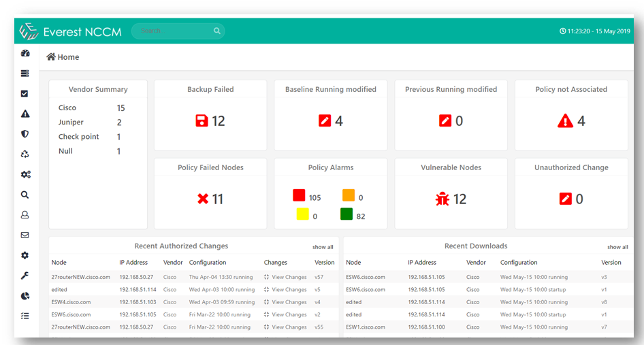The height and width of the screenshot is (345, 644).
Task: Click the red Policy Alarms swatch
Action: [x=299, y=196]
